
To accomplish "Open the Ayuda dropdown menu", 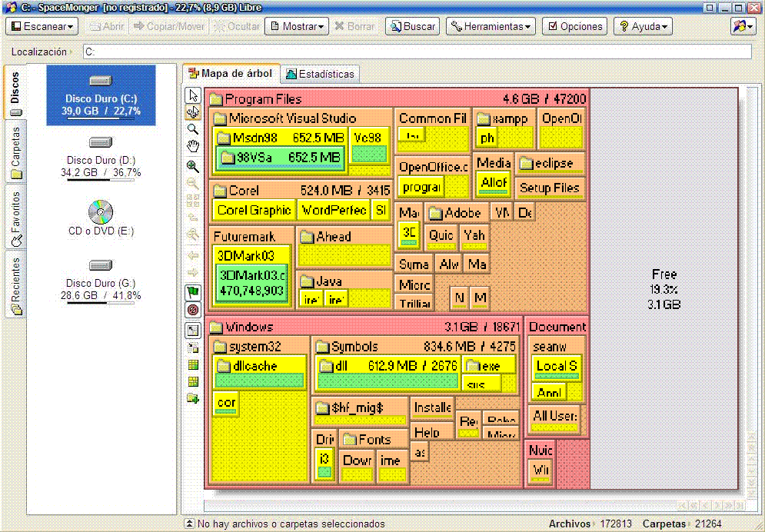I will coord(643,26).
